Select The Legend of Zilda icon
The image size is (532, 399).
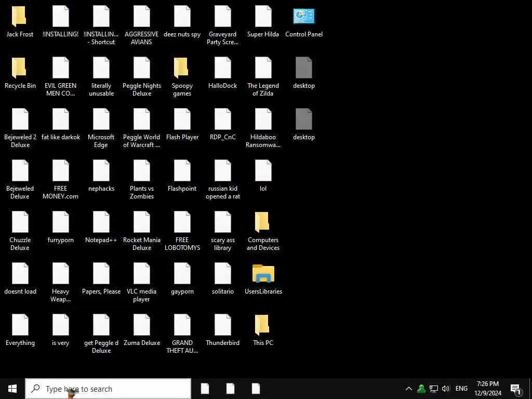pyautogui.click(x=263, y=68)
